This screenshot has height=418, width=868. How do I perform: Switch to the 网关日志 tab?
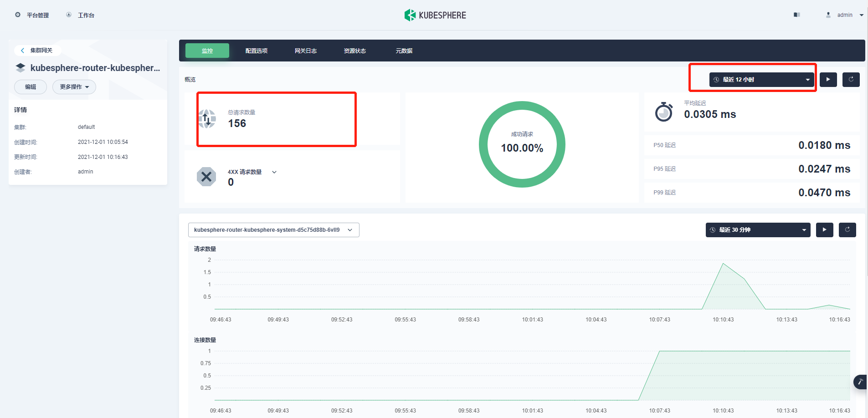pos(306,51)
